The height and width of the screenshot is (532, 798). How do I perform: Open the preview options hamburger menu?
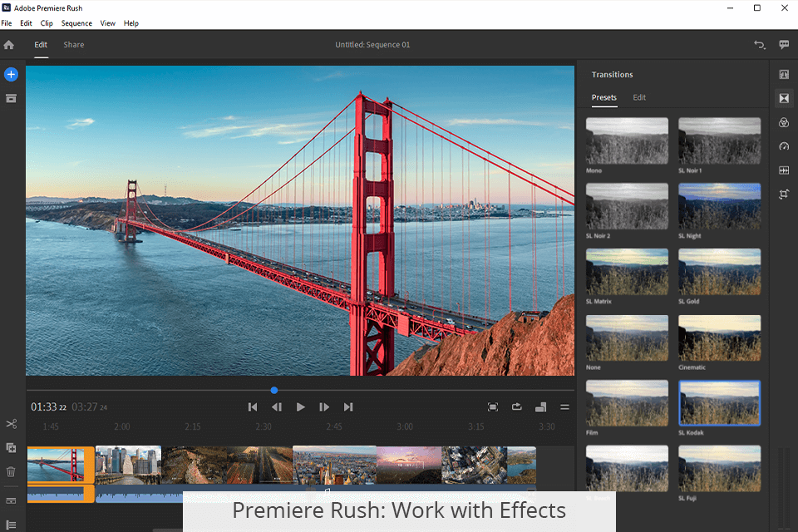pyautogui.click(x=564, y=406)
